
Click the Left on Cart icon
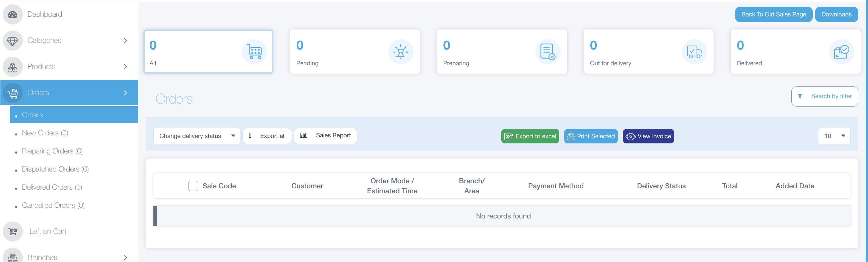(12, 232)
